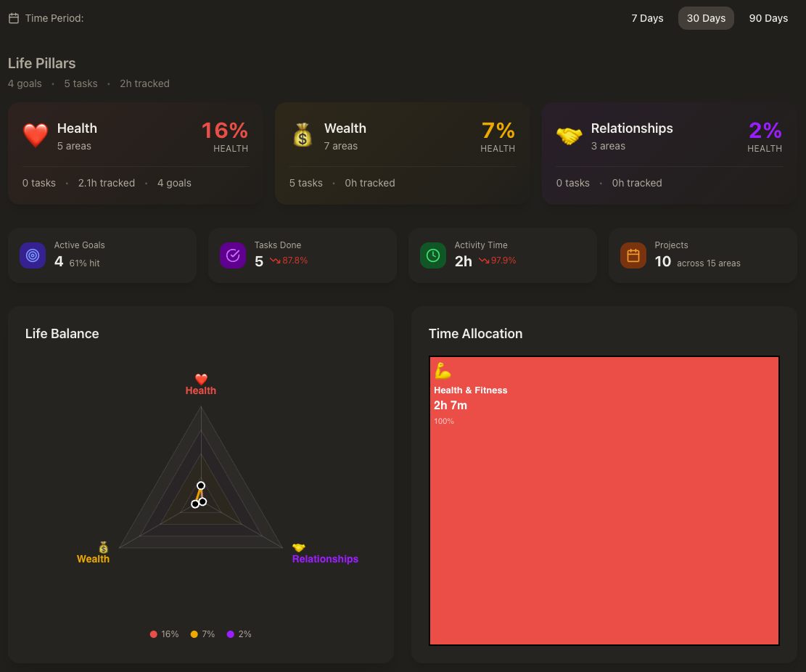
Task: Click the Health & Fitness treemap block
Action: 604,508
